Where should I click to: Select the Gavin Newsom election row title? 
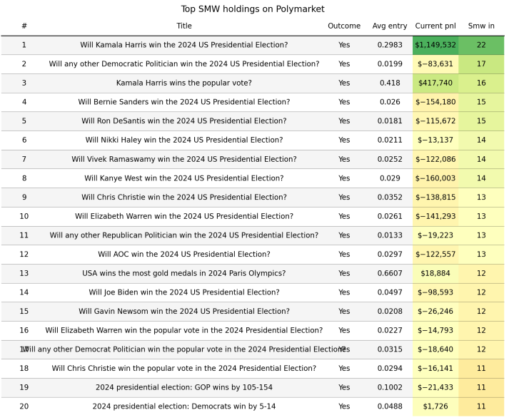184,312
